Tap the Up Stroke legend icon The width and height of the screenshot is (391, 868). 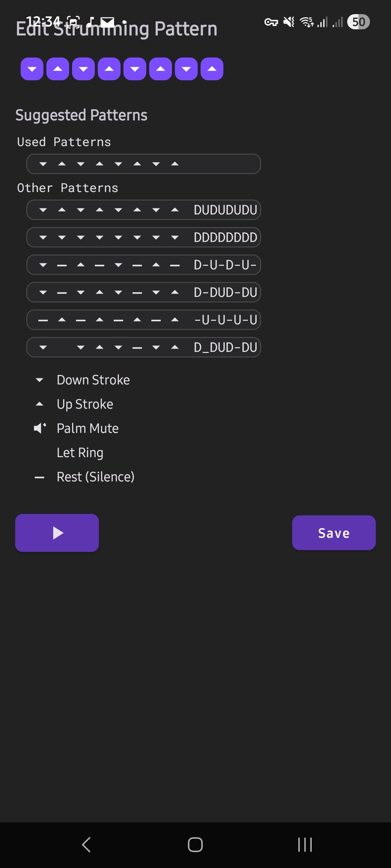tap(39, 404)
